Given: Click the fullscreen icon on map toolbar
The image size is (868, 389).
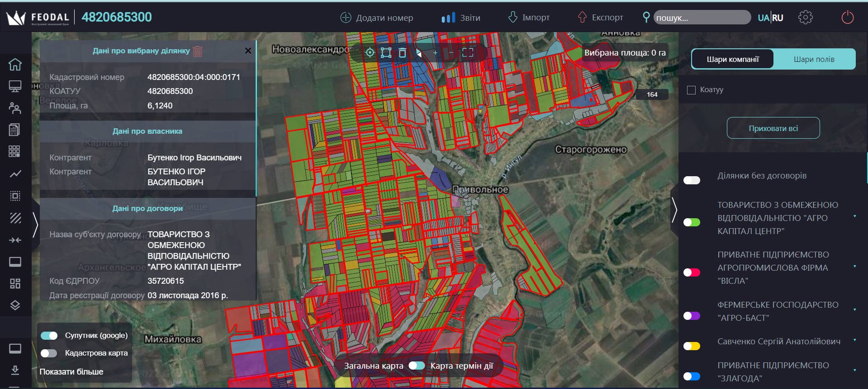Looking at the screenshot, I should (x=468, y=53).
